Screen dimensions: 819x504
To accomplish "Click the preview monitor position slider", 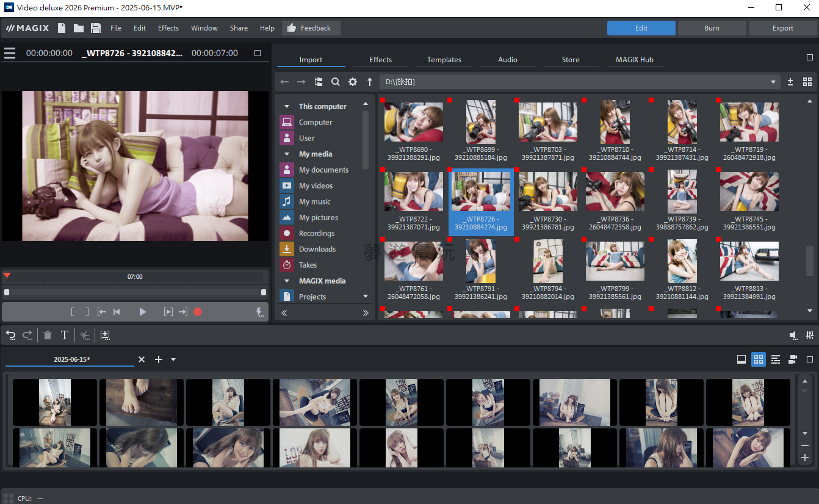I will [x=135, y=292].
